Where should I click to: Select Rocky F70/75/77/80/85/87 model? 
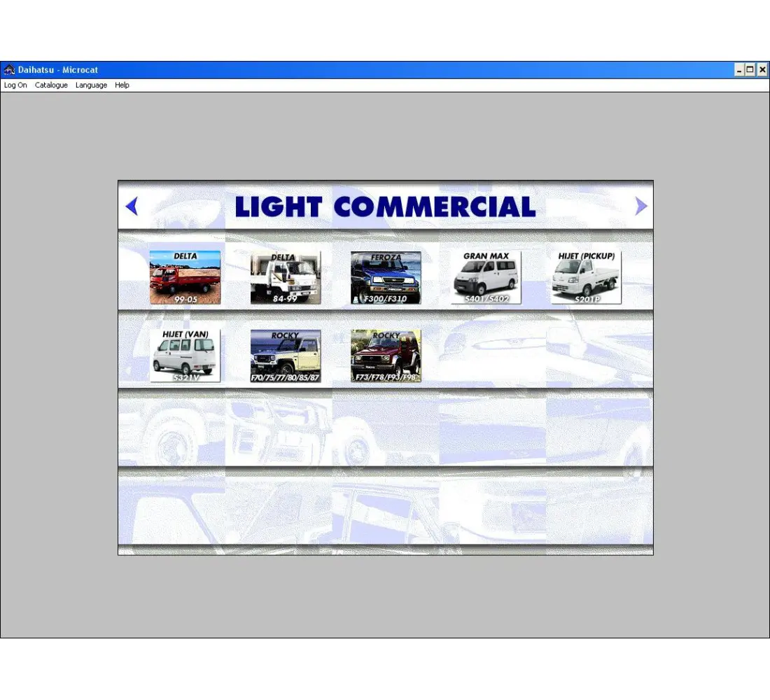[286, 356]
